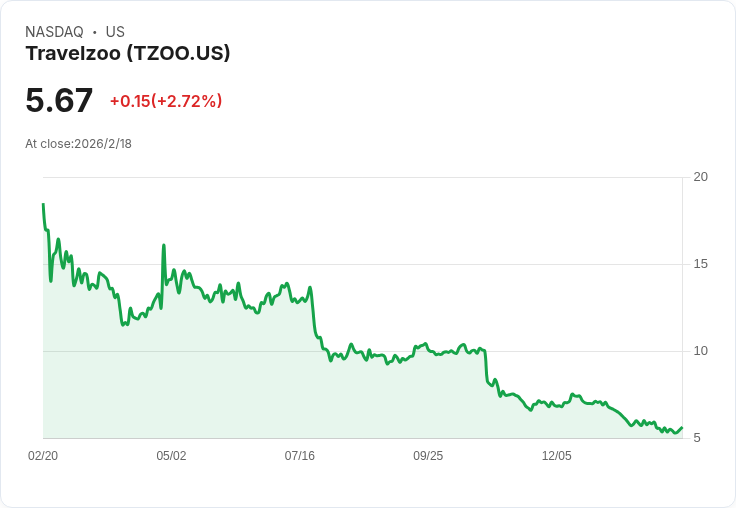Click the 15 price axis label
736x508 pixels.
click(700, 264)
